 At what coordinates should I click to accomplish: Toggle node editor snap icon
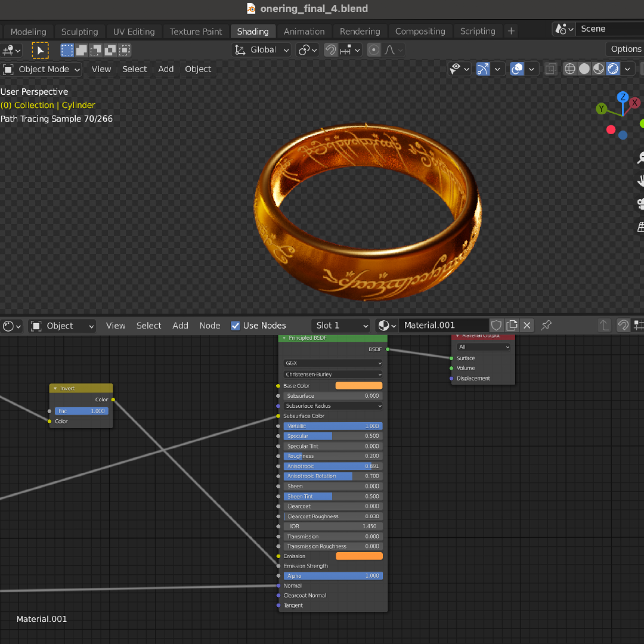[x=623, y=326]
